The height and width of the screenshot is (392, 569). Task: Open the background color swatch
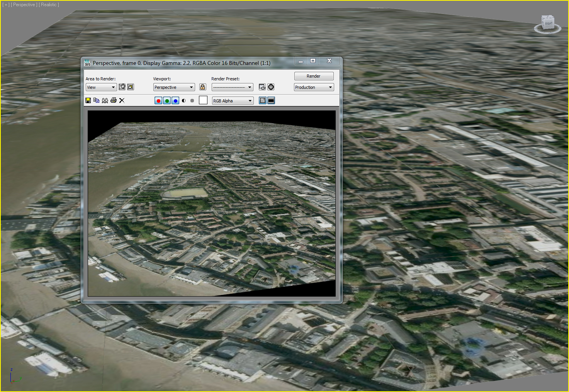pos(203,100)
